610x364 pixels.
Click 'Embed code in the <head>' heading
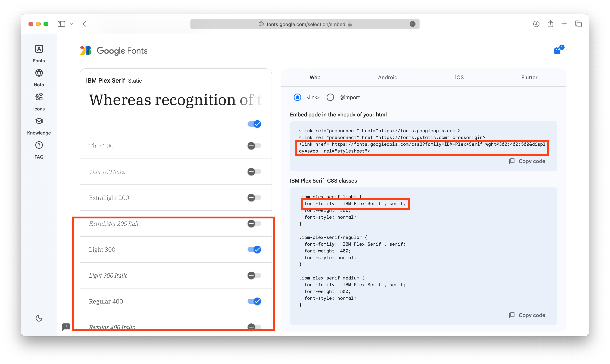pos(338,115)
